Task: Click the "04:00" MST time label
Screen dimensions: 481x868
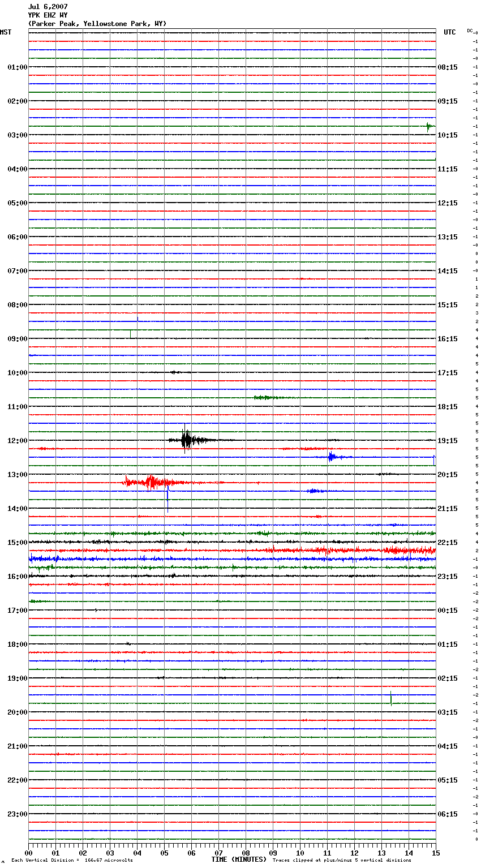Action: pyautogui.click(x=18, y=169)
